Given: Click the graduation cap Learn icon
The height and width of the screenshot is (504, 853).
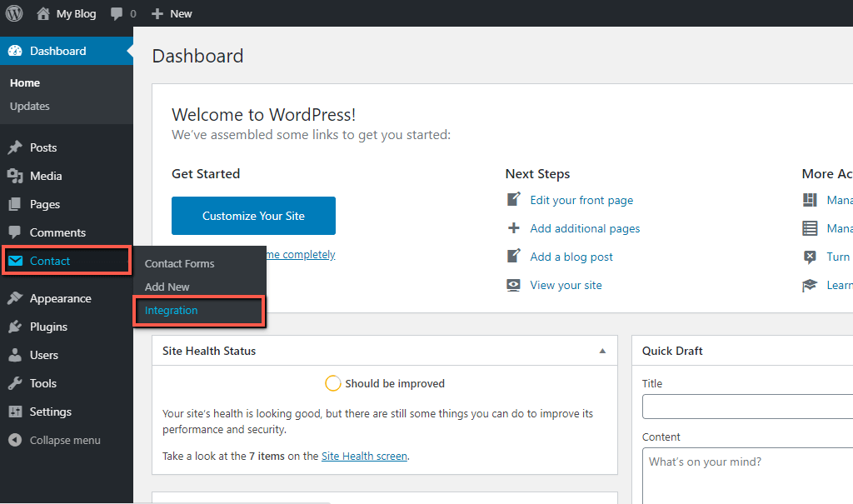Looking at the screenshot, I should (x=810, y=285).
